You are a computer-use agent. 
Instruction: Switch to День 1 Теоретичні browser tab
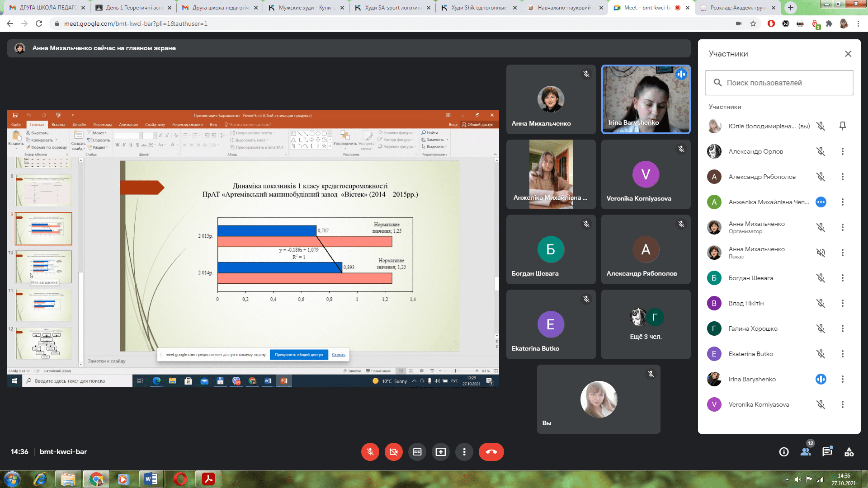tap(133, 8)
